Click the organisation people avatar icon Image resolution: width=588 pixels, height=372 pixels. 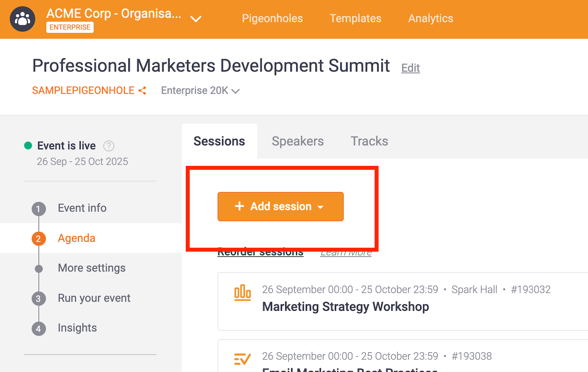tap(22, 19)
